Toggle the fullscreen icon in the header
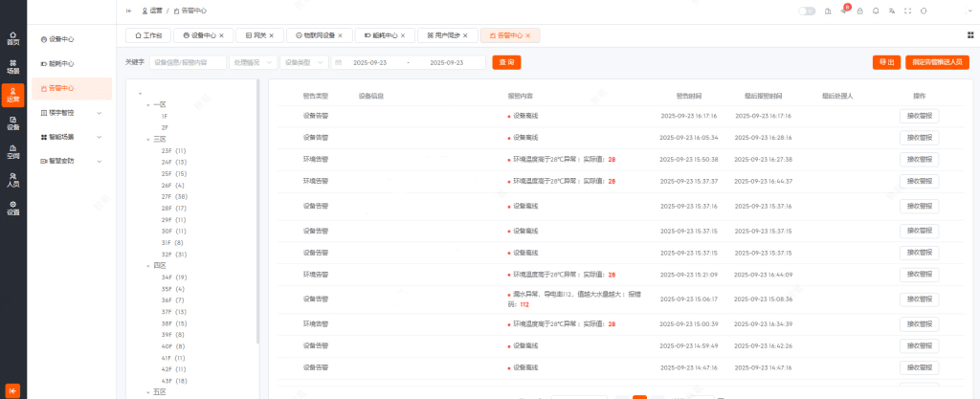This screenshot has height=399, width=980. click(907, 11)
